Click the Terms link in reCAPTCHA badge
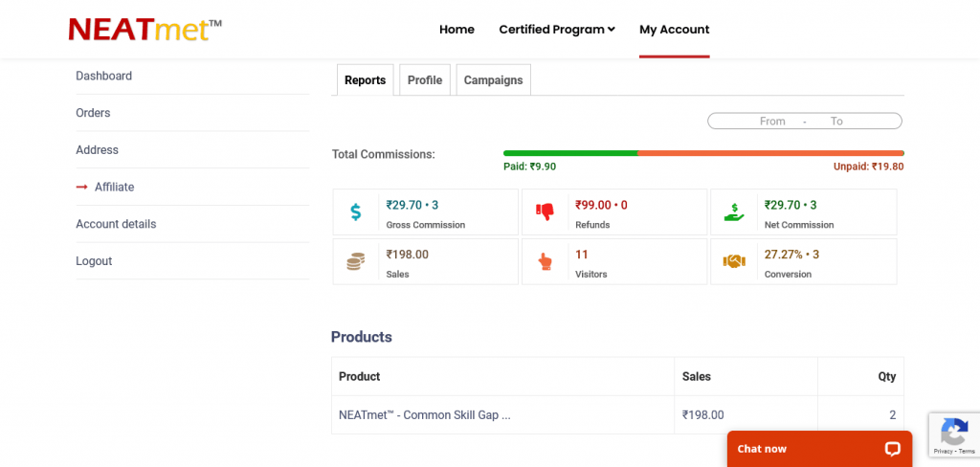980x467 pixels. (x=967, y=451)
